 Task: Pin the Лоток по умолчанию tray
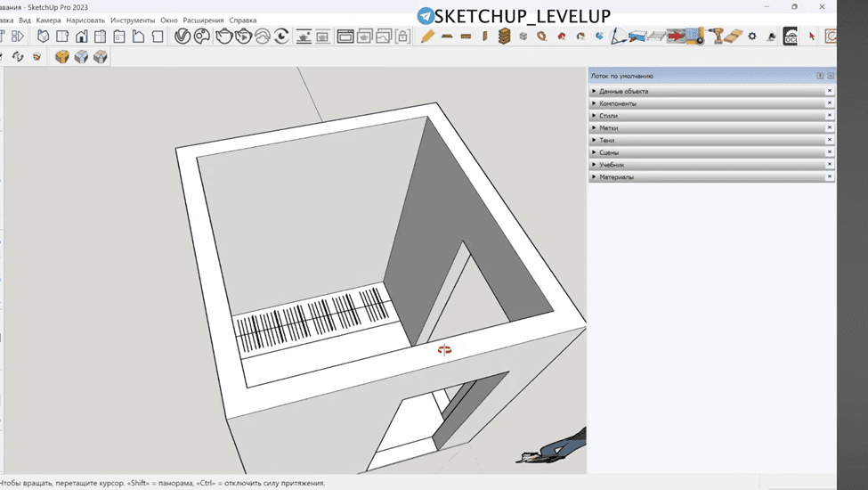(x=820, y=76)
